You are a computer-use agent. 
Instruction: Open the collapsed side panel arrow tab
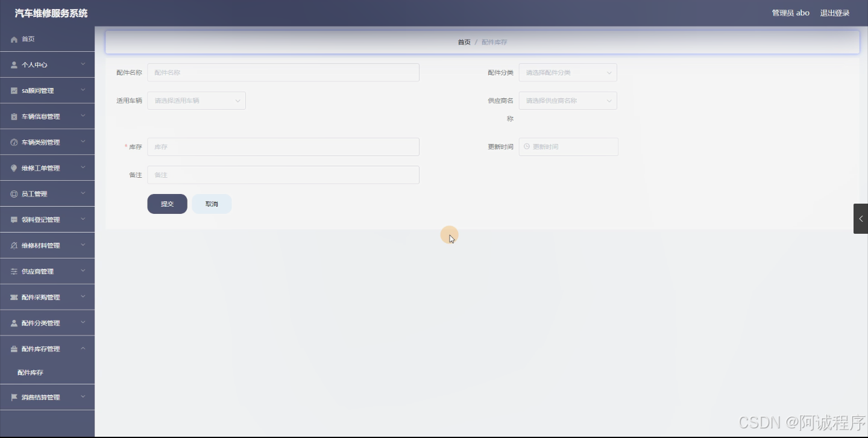tap(861, 219)
